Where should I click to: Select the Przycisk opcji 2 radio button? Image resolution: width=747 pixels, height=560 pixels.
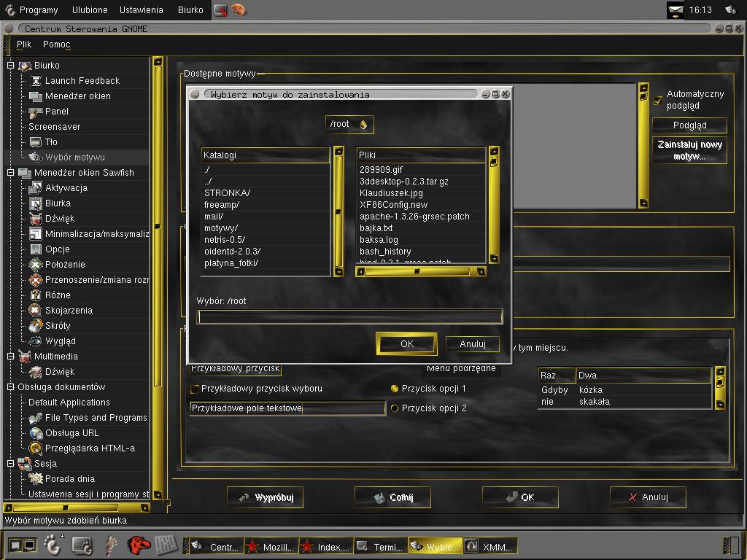(x=395, y=408)
